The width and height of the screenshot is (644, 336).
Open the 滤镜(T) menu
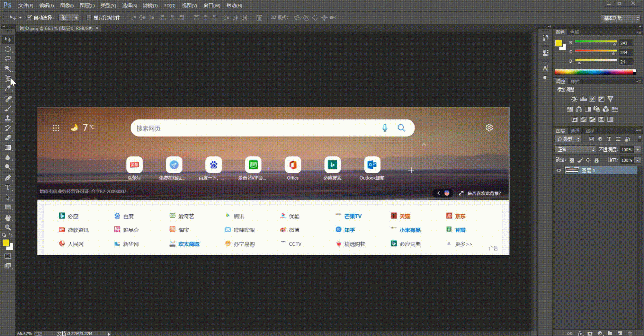(x=150, y=5)
